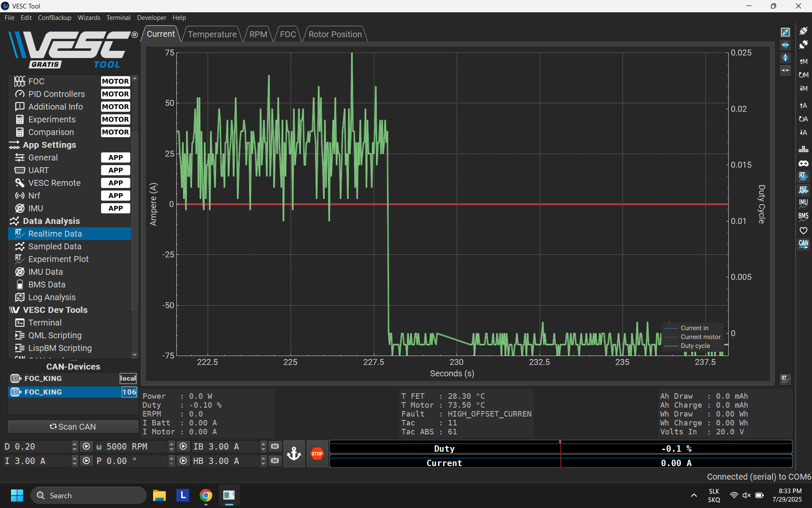This screenshot has width=812, height=508.
Task: Read default motor configuration (circular-arrow M icon)
Action: pos(803,75)
